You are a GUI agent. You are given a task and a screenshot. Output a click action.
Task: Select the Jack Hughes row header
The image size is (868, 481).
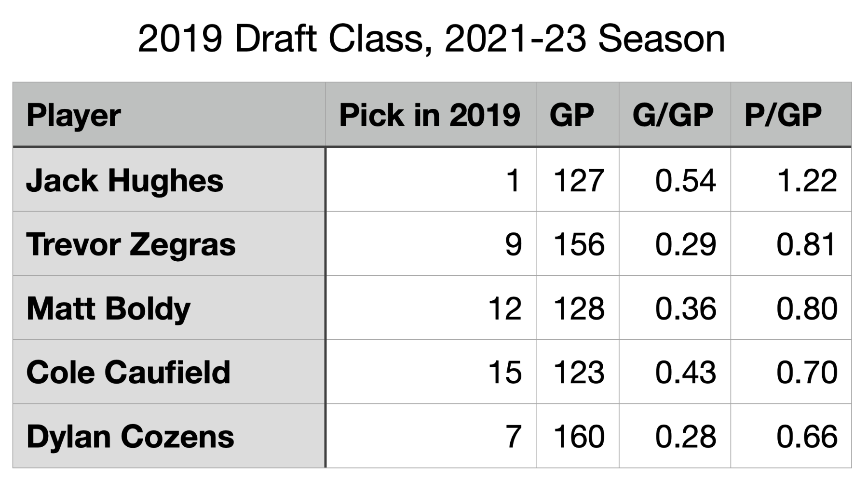click(125, 180)
